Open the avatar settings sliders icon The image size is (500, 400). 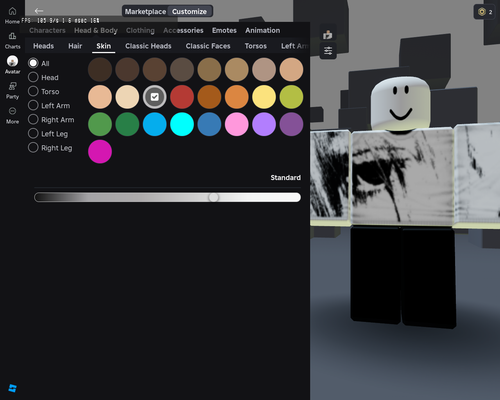328,51
